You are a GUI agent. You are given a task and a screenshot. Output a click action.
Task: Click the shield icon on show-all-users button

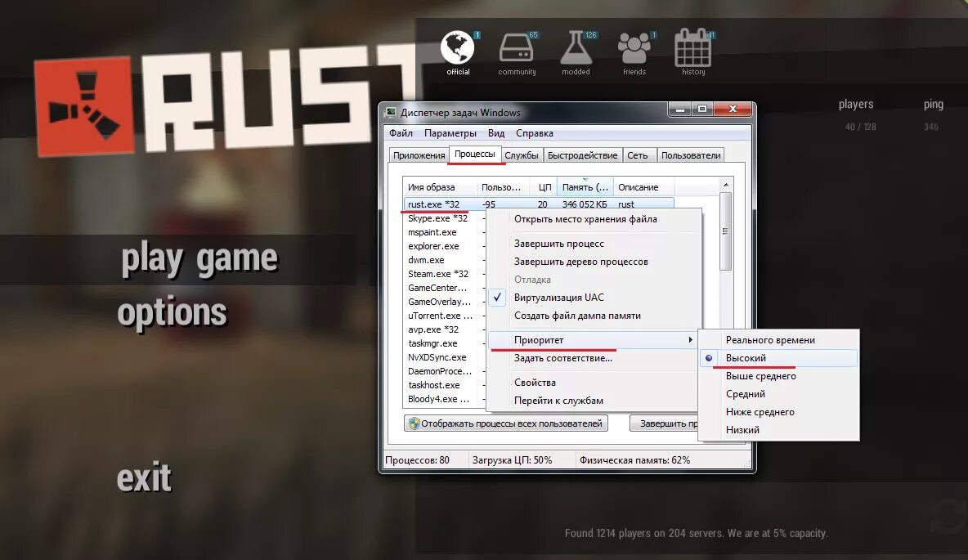point(415,423)
